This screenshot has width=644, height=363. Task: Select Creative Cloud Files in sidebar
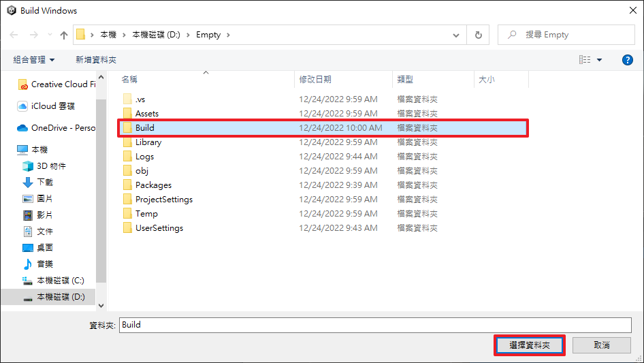point(57,84)
